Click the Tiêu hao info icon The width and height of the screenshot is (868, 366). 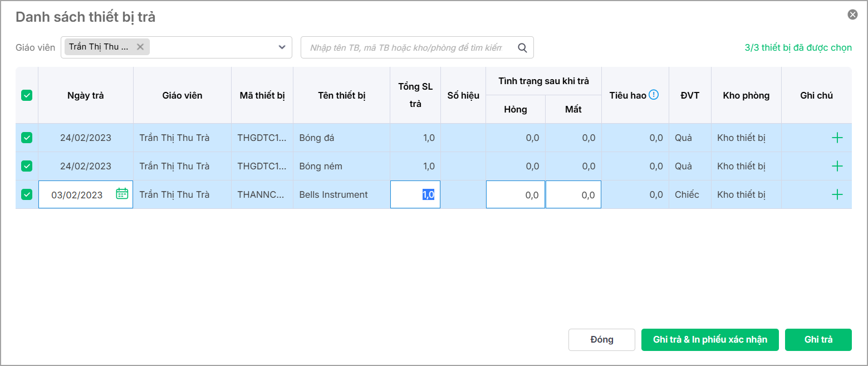click(x=654, y=95)
